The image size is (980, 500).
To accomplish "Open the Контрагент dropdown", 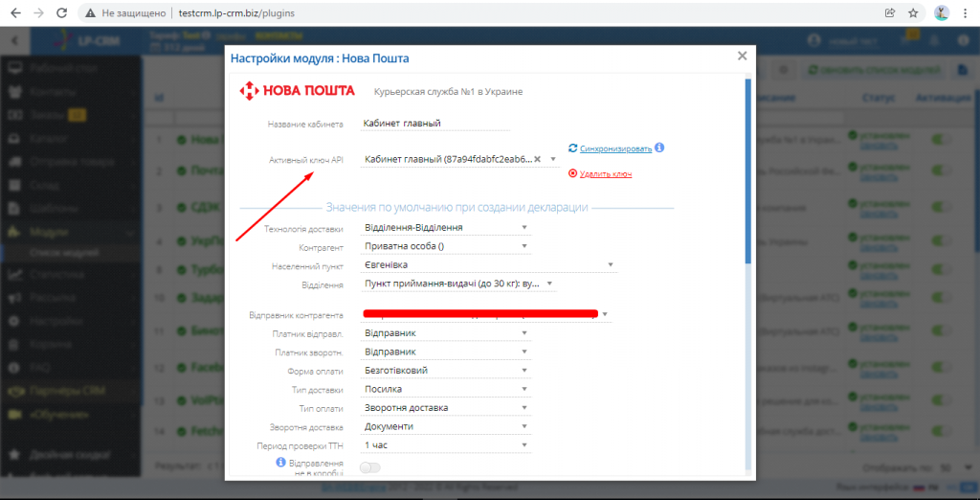I will point(446,246).
